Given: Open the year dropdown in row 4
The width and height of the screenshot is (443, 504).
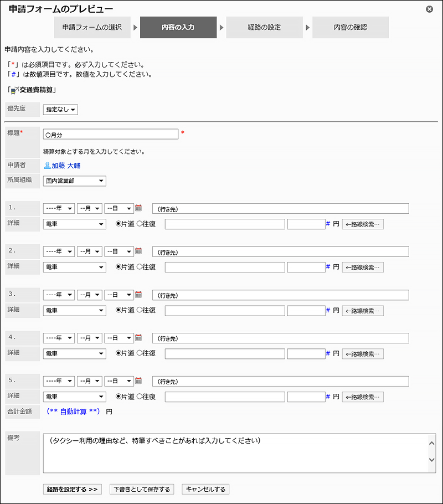Looking at the screenshot, I should [59, 338].
